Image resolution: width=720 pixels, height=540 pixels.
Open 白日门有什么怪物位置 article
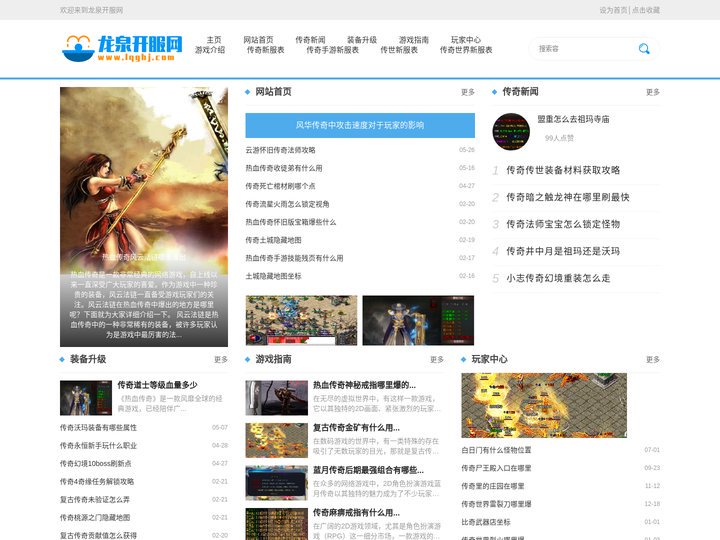(x=496, y=450)
